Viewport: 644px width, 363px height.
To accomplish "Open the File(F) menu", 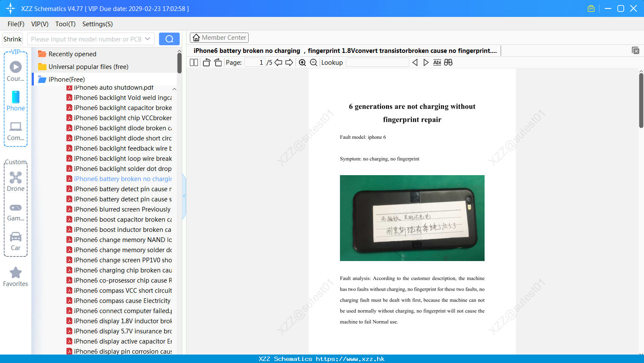I will (16, 24).
